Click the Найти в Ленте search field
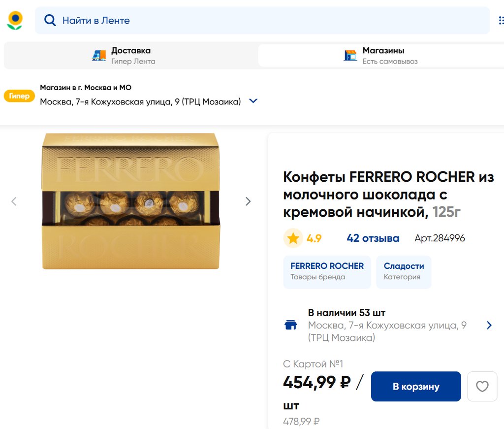This screenshot has width=504, height=429. point(266,20)
